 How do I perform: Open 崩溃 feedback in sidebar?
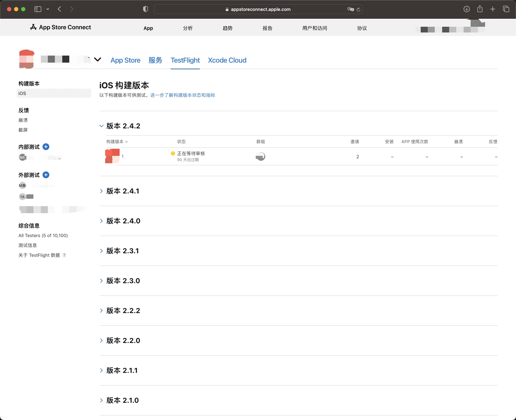(x=23, y=120)
